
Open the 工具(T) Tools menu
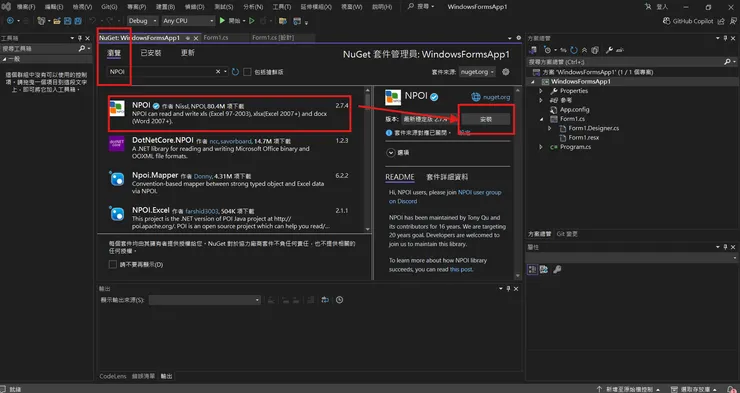(282, 7)
